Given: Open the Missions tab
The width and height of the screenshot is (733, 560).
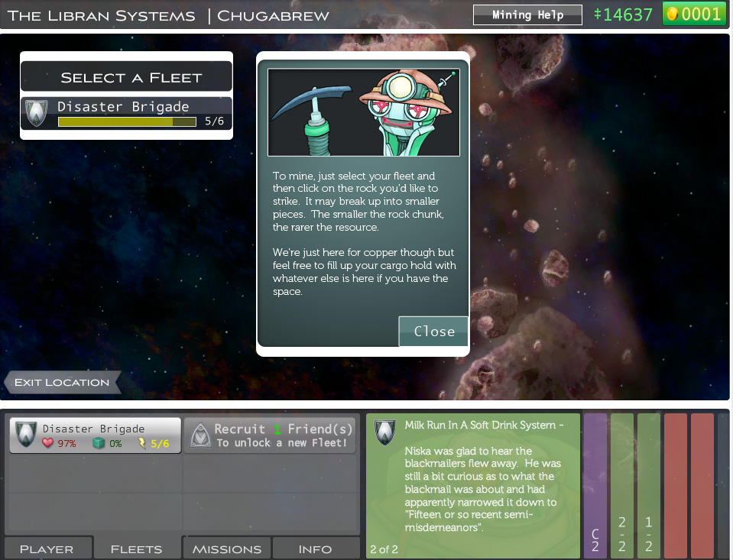Looking at the screenshot, I should coord(226,549).
